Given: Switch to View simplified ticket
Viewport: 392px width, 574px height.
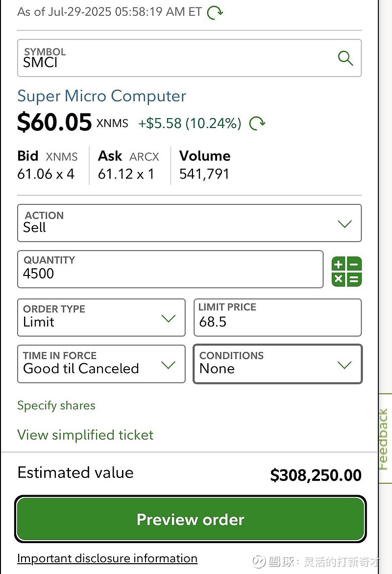Looking at the screenshot, I should (85, 435).
